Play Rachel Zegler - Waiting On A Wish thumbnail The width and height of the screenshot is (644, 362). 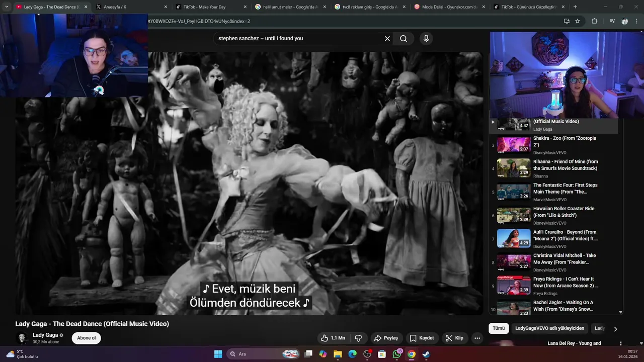click(x=514, y=308)
